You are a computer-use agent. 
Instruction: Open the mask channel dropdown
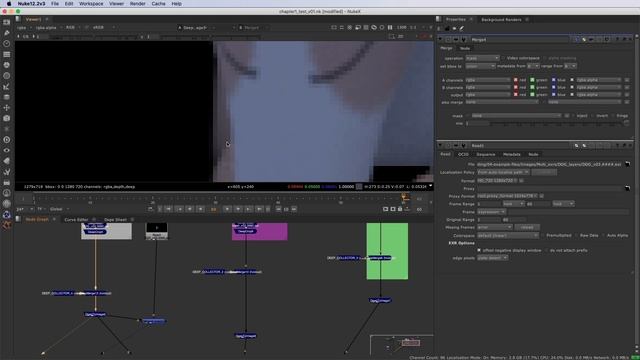point(516,116)
